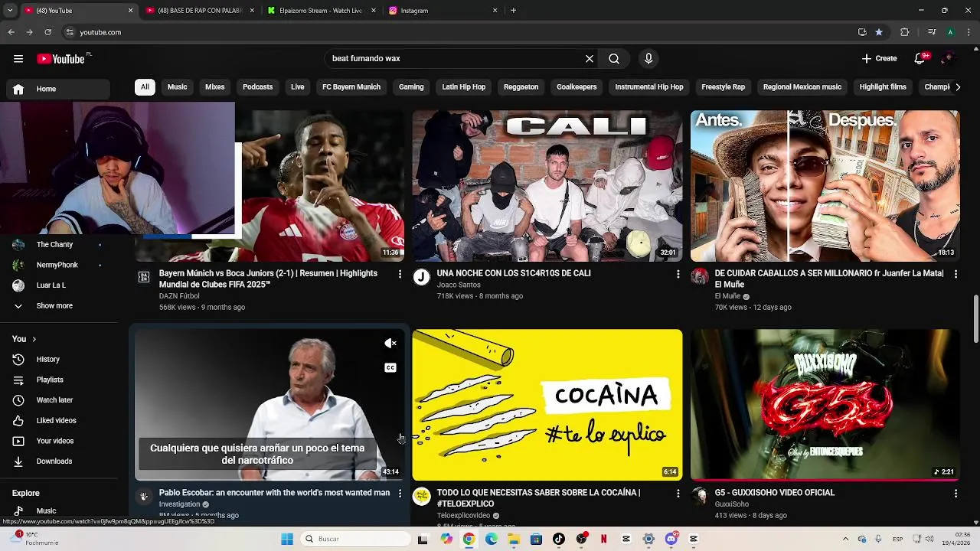
Task: Select the Music filter chip
Action: 178,87
